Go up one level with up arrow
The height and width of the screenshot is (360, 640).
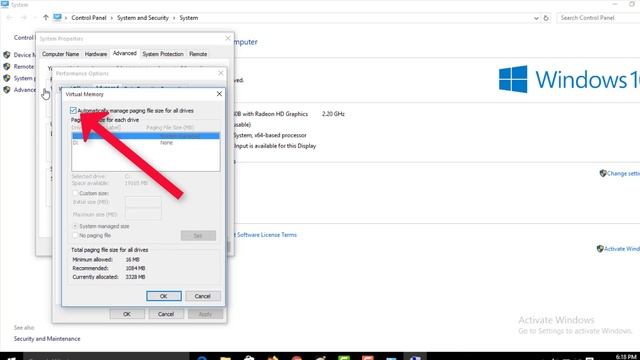tap(46, 18)
